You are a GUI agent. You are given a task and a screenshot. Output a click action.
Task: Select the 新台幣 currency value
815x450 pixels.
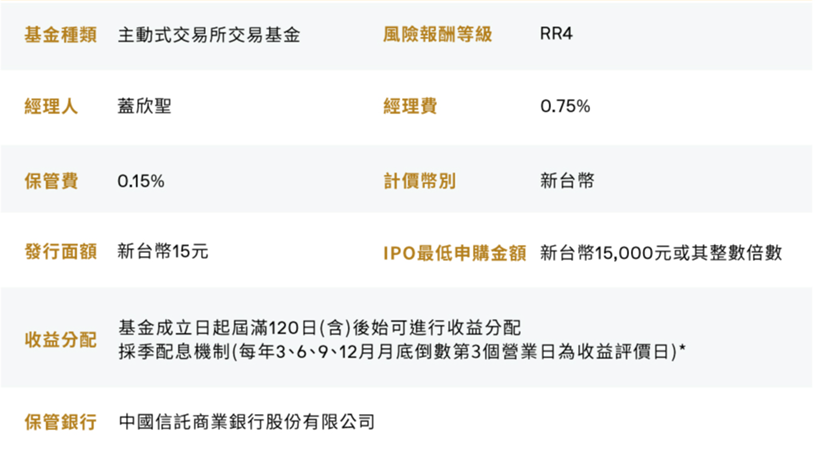(x=567, y=181)
